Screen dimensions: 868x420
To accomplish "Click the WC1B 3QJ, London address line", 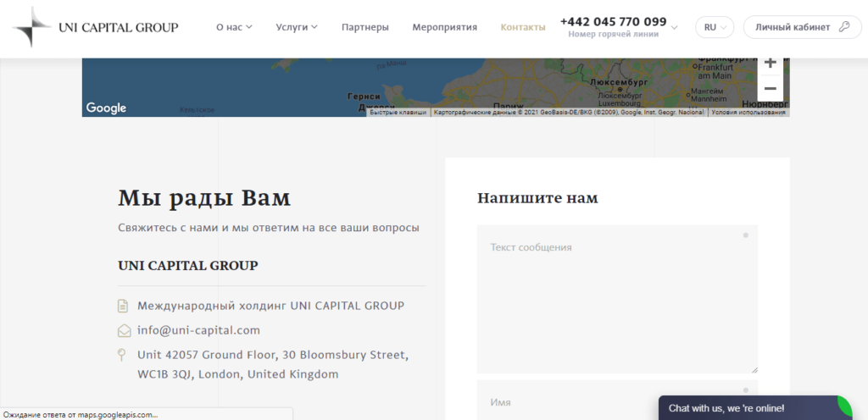I will click(238, 374).
